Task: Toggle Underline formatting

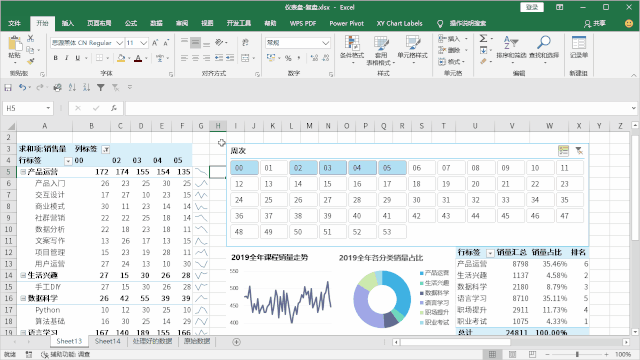Action: (x=78, y=58)
